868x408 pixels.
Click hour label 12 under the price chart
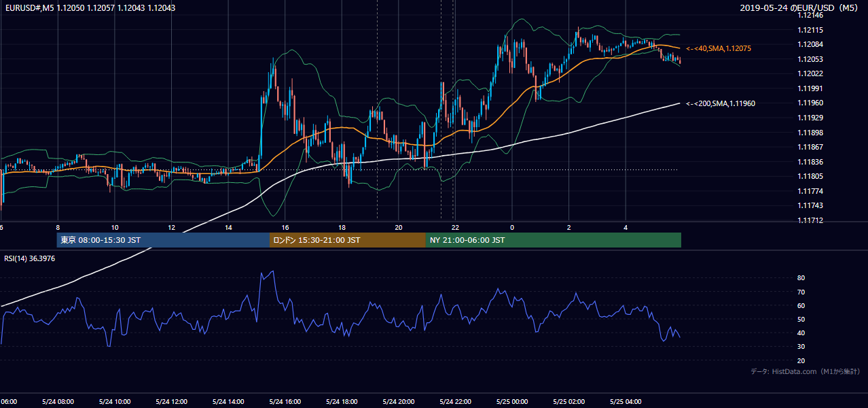(x=171, y=228)
